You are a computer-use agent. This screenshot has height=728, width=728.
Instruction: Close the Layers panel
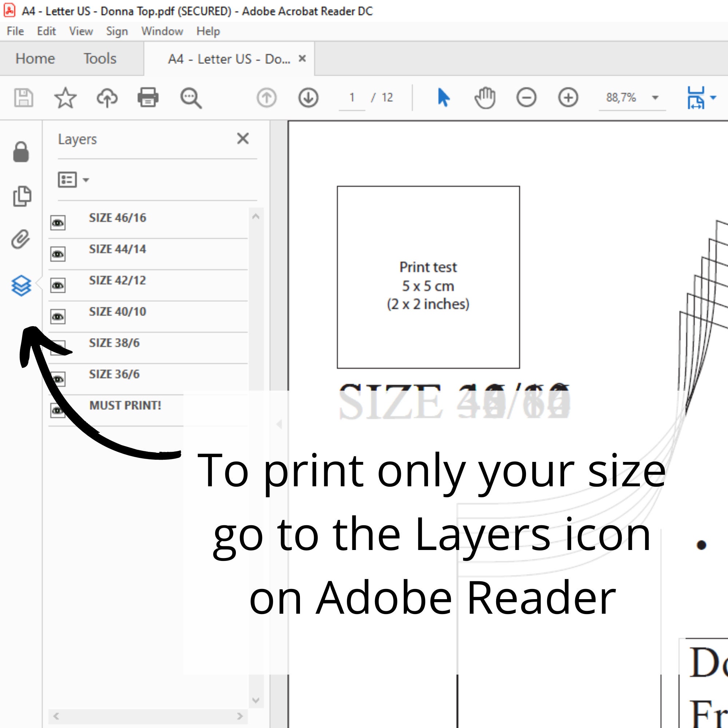(x=243, y=139)
